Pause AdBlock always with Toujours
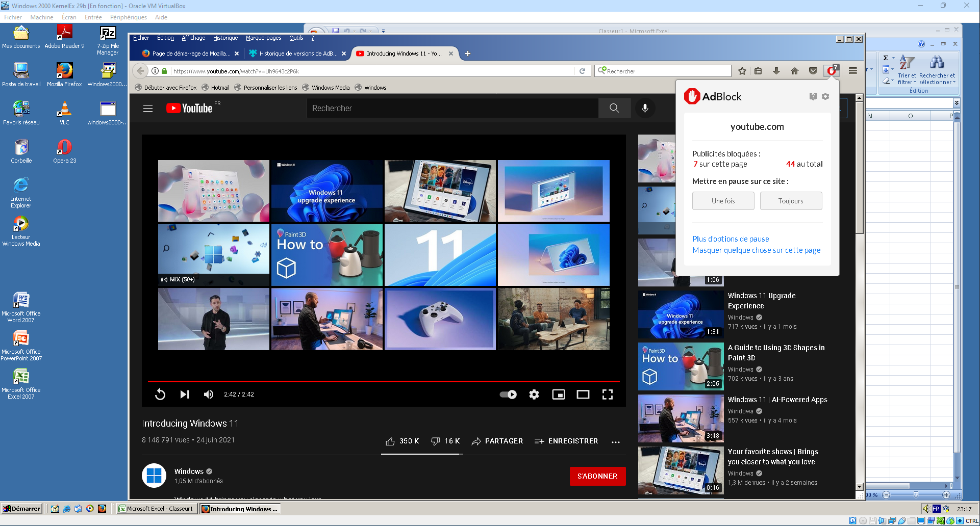980x526 pixels. pos(791,201)
